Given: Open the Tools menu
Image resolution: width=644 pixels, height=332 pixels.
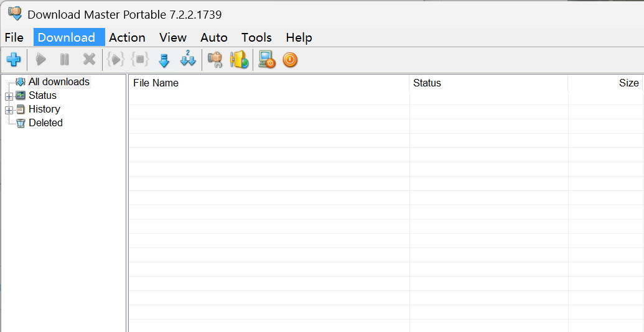Looking at the screenshot, I should (256, 37).
